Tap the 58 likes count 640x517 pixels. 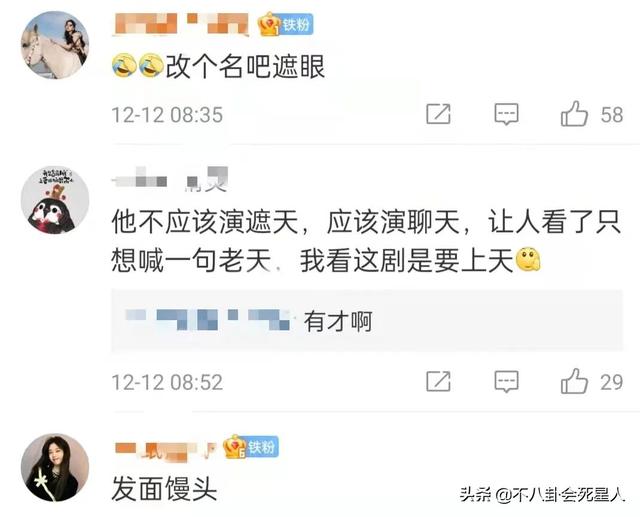611,115
